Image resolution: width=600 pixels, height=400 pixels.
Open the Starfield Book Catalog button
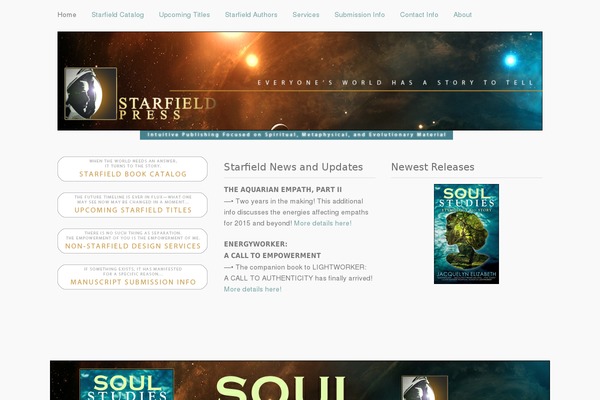132,169
